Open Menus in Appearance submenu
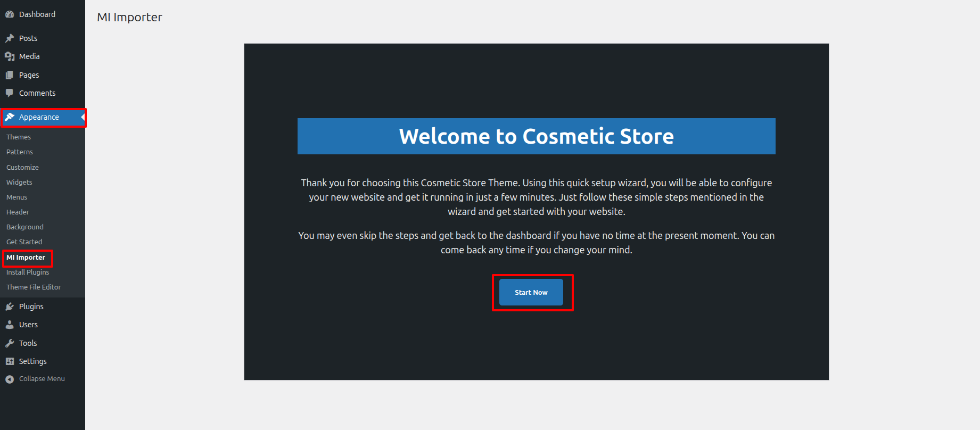The width and height of the screenshot is (980, 430). (17, 197)
